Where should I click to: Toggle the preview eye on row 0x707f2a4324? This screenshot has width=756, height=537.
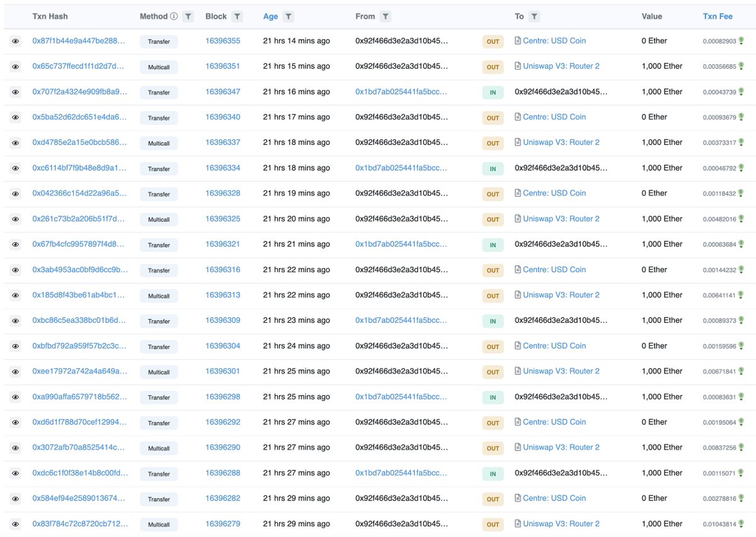(15, 92)
